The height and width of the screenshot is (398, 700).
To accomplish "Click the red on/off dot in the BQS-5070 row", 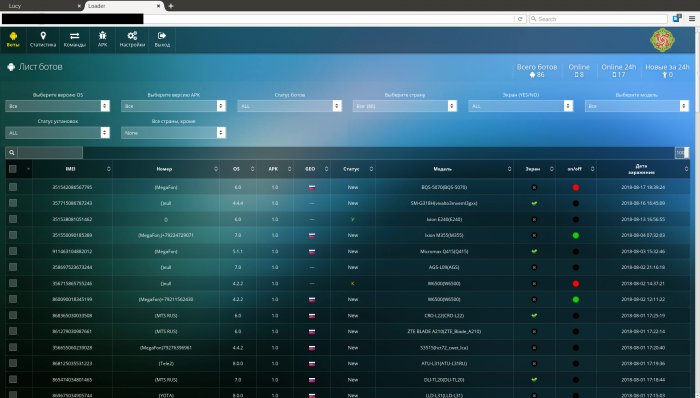I will [x=576, y=187].
